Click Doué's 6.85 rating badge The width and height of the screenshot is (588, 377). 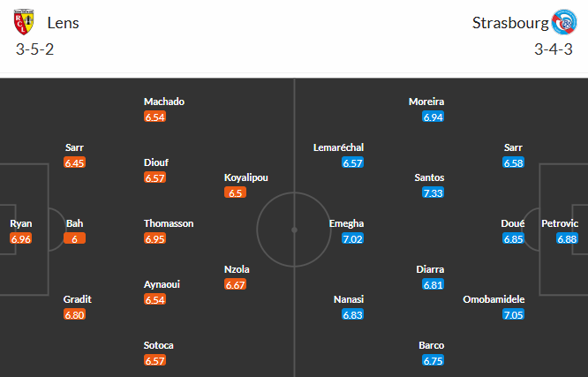(x=513, y=239)
